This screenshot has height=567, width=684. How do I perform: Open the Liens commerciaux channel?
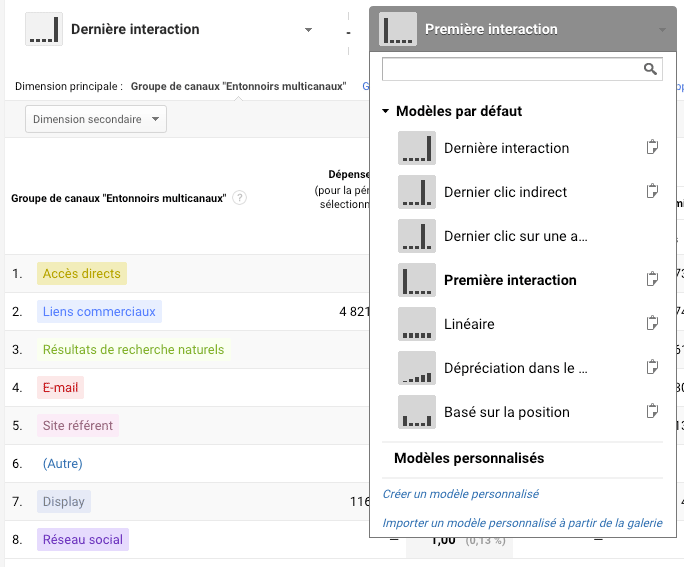coord(99,312)
